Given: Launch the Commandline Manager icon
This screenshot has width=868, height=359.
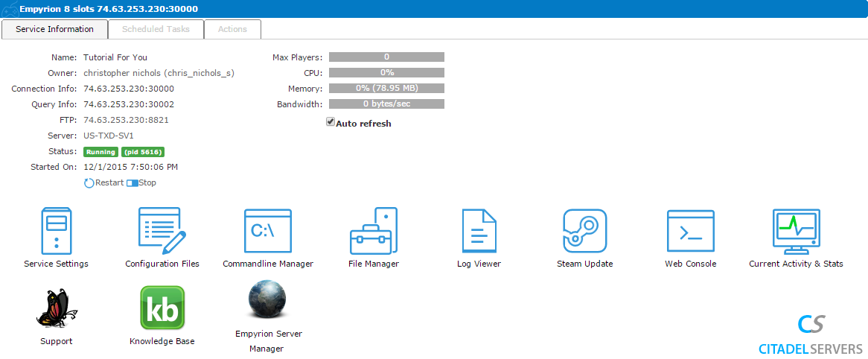Looking at the screenshot, I should [268, 231].
